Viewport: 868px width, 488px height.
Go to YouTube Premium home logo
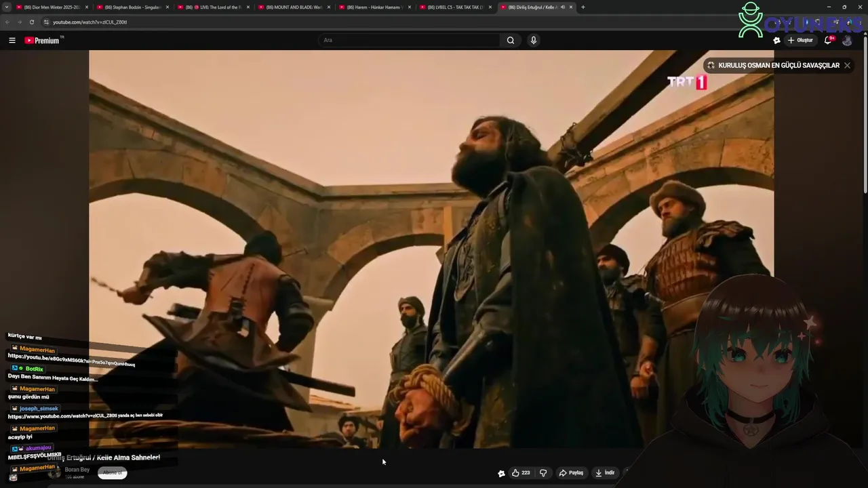[x=43, y=40]
